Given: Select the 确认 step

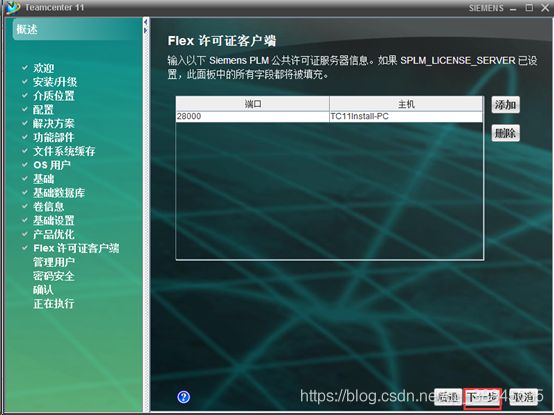Looking at the screenshot, I should [x=43, y=290].
